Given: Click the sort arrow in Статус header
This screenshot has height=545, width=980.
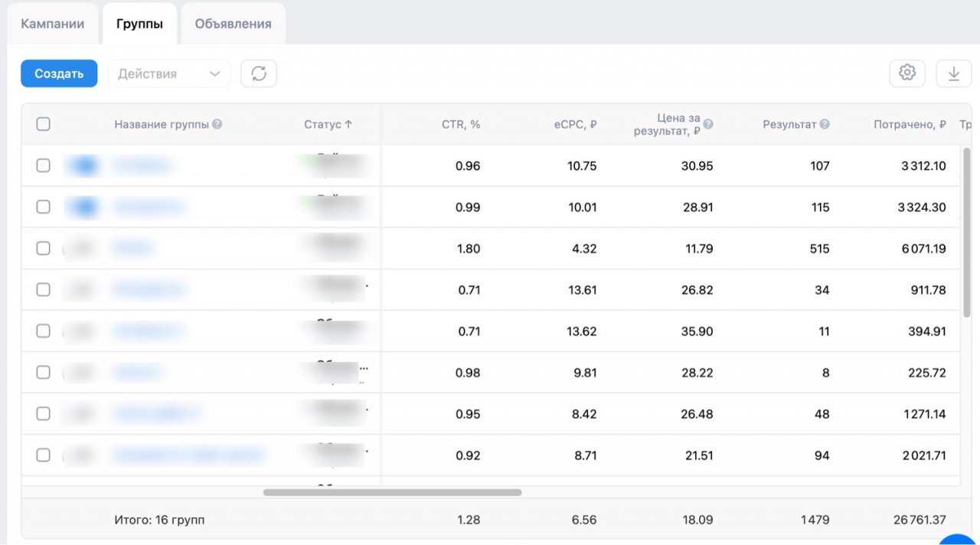Looking at the screenshot, I should coord(349,124).
